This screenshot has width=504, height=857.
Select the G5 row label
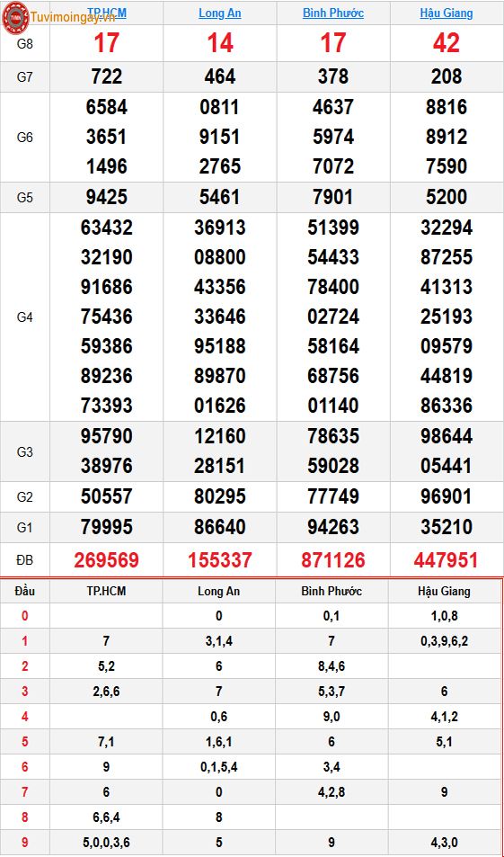pos(25,197)
